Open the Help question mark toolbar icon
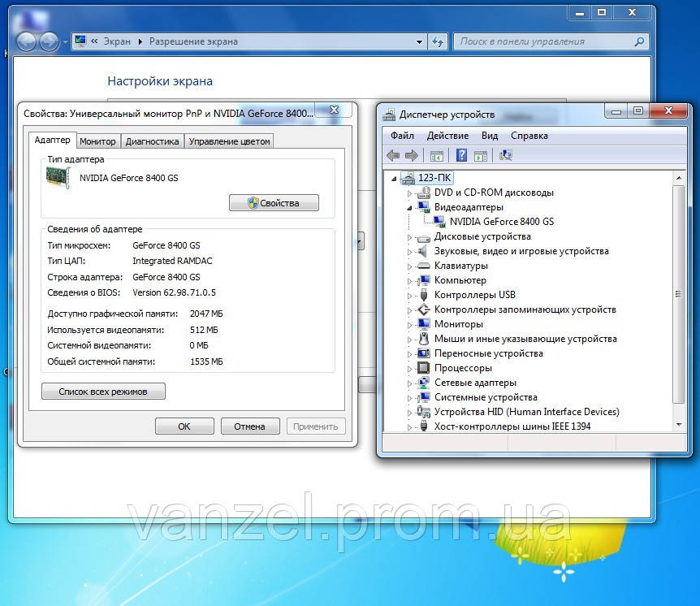The image size is (700, 606). pyautogui.click(x=461, y=155)
